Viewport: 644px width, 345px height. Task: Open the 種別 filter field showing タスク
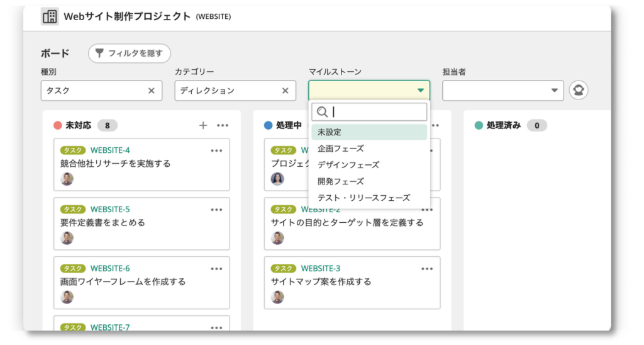(x=101, y=91)
